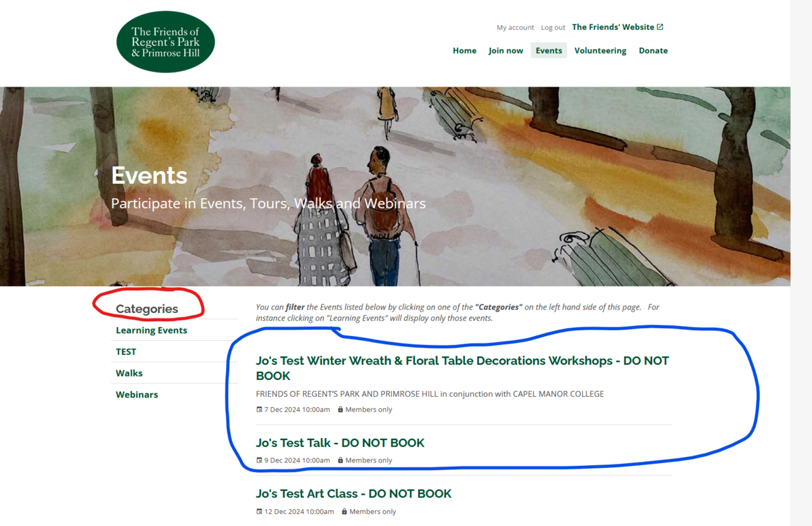This screenshot has height=526, width=812.
Task: Click lock icon in Jo's Test Art Class row
Action: [x=344, y=512]
